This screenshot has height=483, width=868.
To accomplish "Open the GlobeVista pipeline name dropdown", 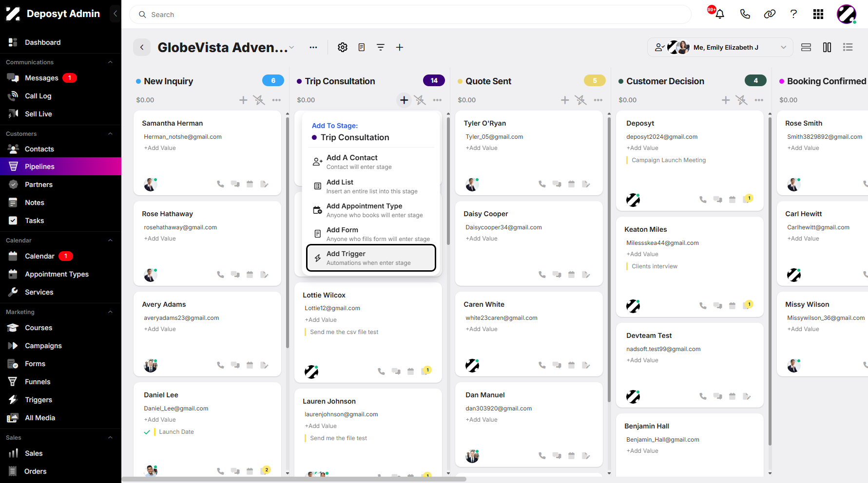I will coord(291,47).
